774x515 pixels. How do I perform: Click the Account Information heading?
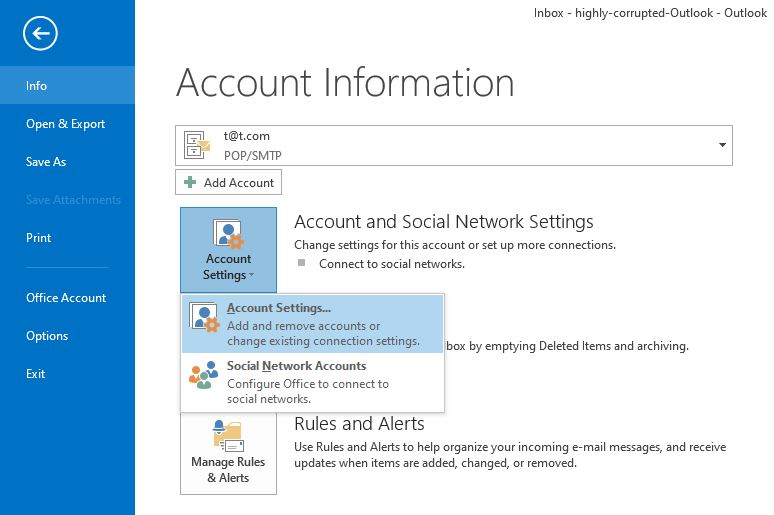pyautogui.click(x=345, y=82)
